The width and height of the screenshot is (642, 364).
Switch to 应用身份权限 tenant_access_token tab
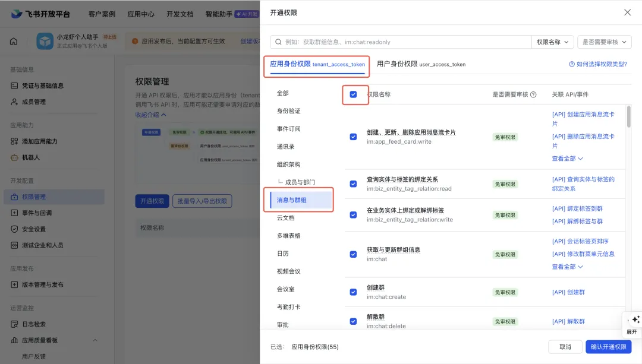[x=317, y=64]
